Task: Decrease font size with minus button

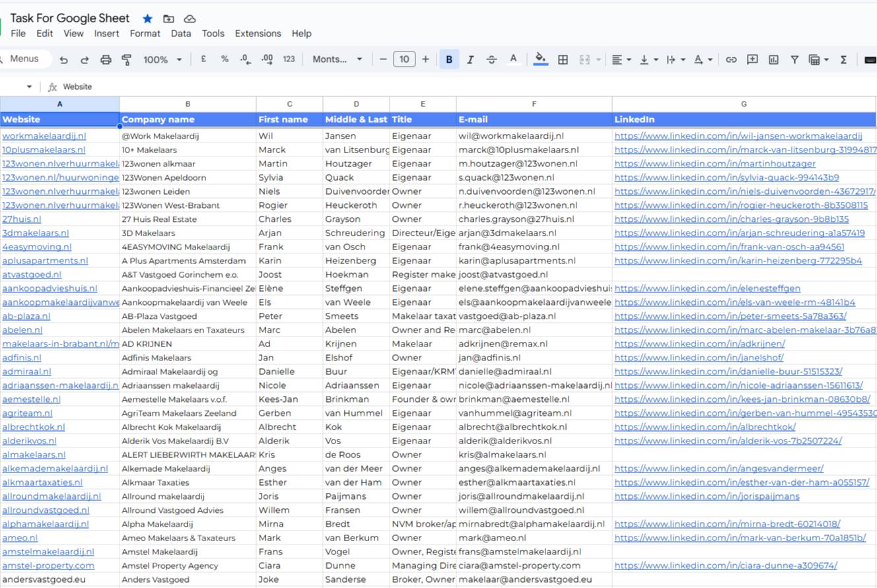Action: click(x=383, y=59)
